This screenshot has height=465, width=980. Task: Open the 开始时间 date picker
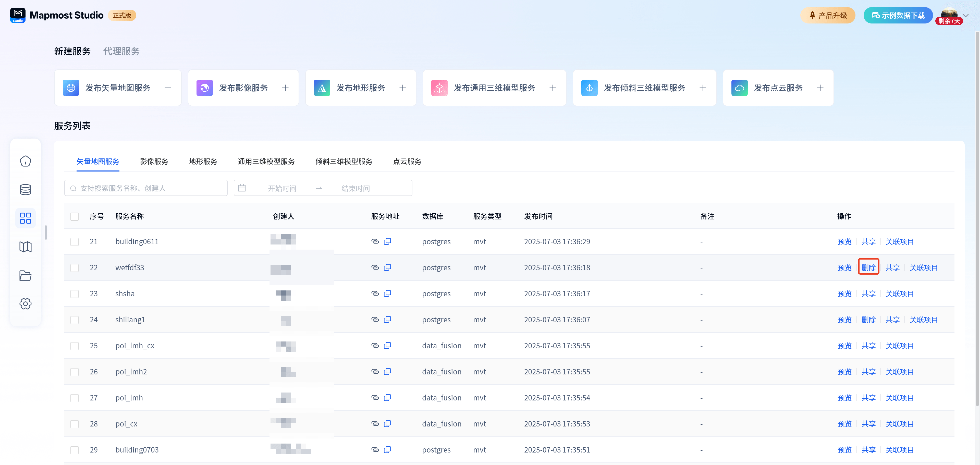tap(282, 188)
